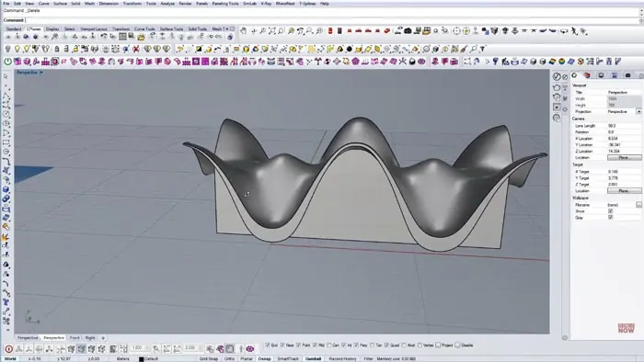Open the viewport properties tab icon

coord(574,75)
